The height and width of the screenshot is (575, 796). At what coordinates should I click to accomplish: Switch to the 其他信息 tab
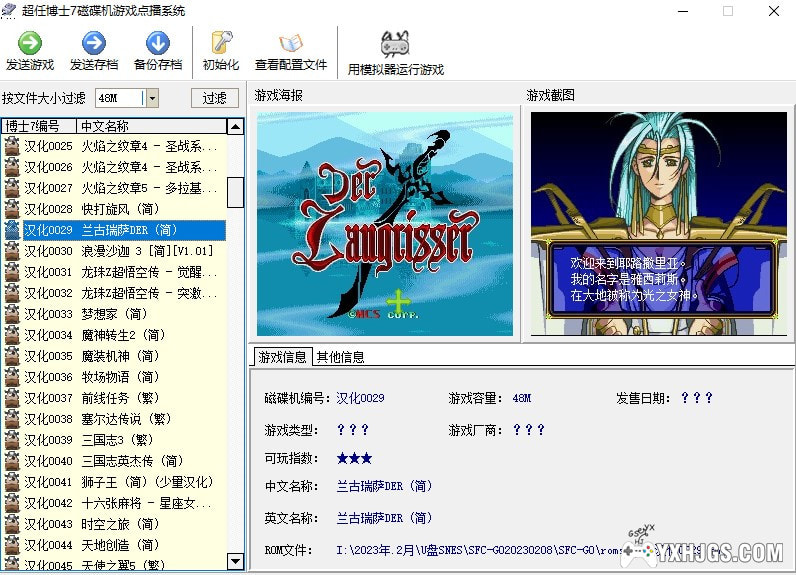click(340, 357)
